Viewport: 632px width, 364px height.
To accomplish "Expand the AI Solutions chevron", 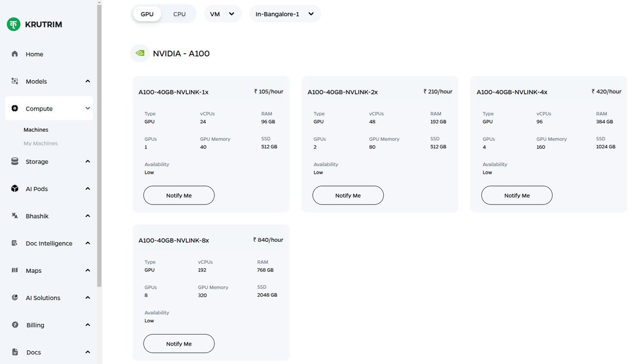I will (x=87, y=298).
